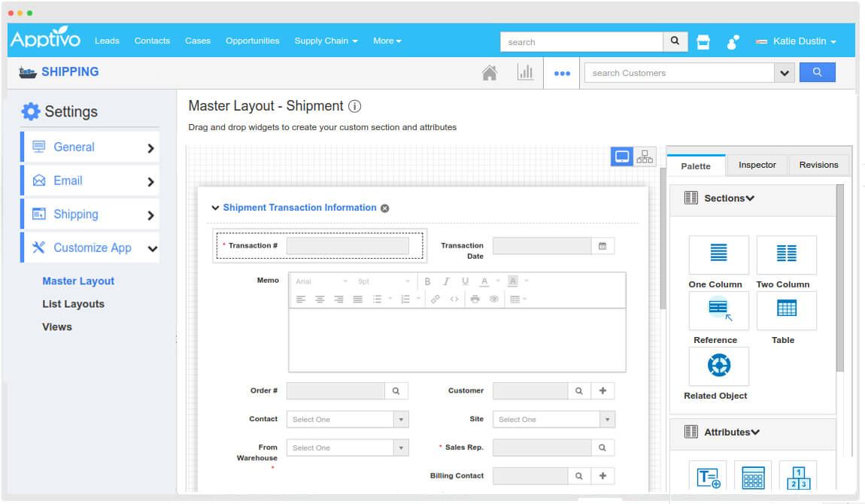Choose the Table section widget
865x504 pixels.
(786, 310)
